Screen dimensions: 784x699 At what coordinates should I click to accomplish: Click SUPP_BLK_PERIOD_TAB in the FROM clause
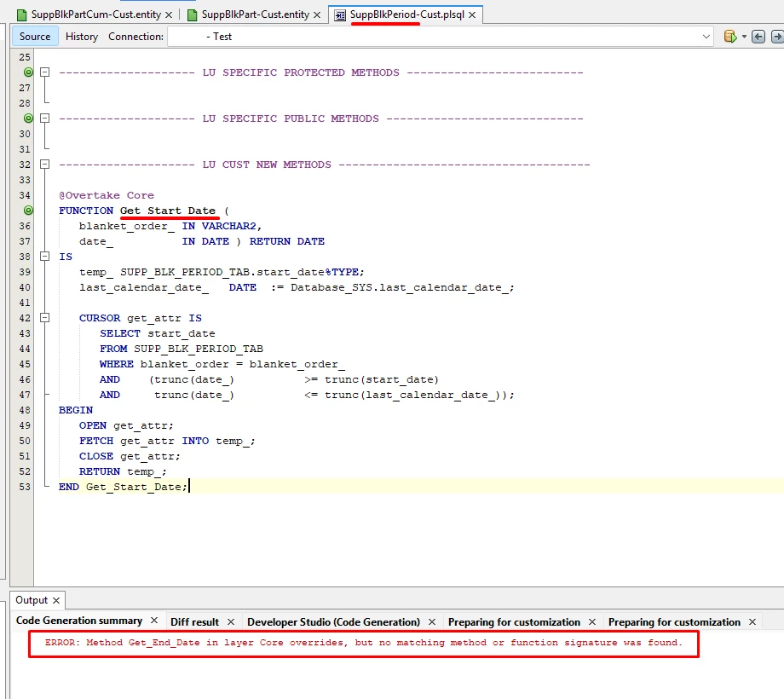(x=199, y=349)
